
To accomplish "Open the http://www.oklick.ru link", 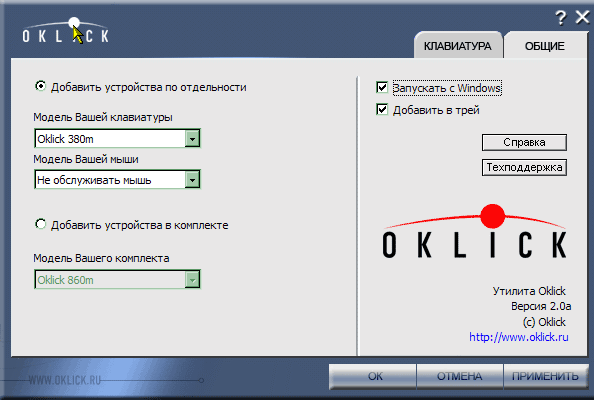I will tap(519, 337).
